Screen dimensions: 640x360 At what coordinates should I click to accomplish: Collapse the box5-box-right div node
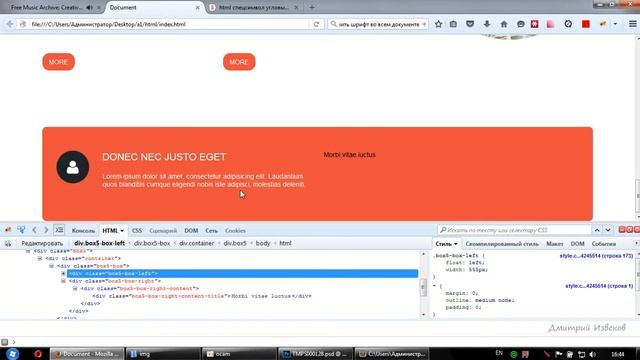click(x=63, y=281)
